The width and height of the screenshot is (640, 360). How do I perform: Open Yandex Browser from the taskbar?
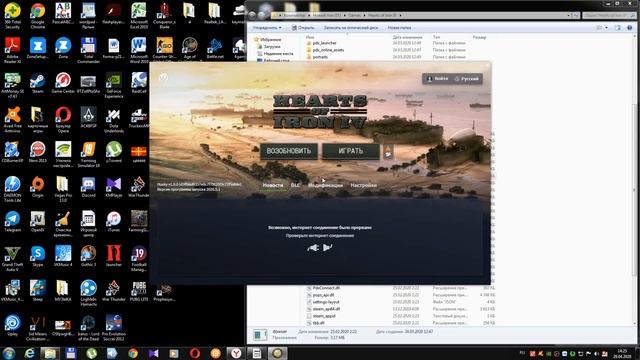click(x=236, y=353)
